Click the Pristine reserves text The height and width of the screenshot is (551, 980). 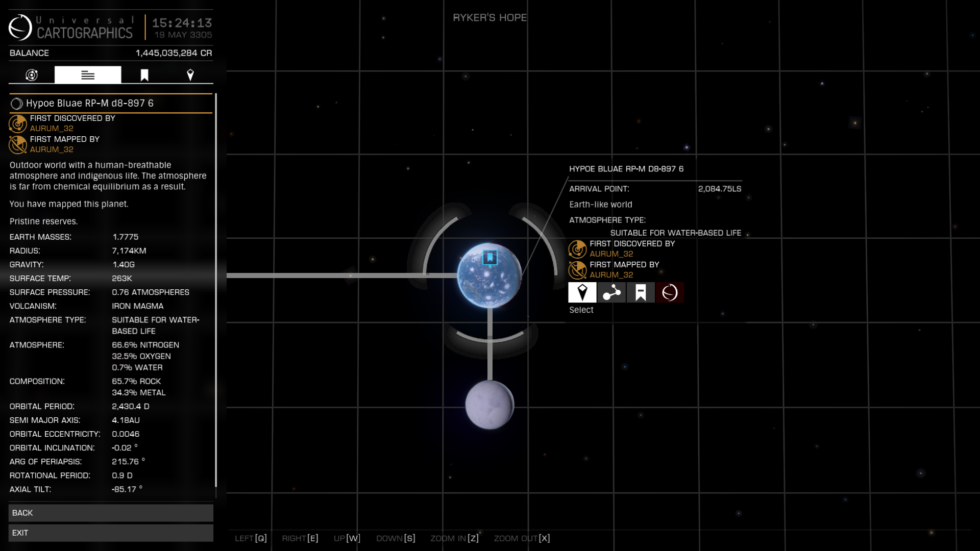[44, 221]
